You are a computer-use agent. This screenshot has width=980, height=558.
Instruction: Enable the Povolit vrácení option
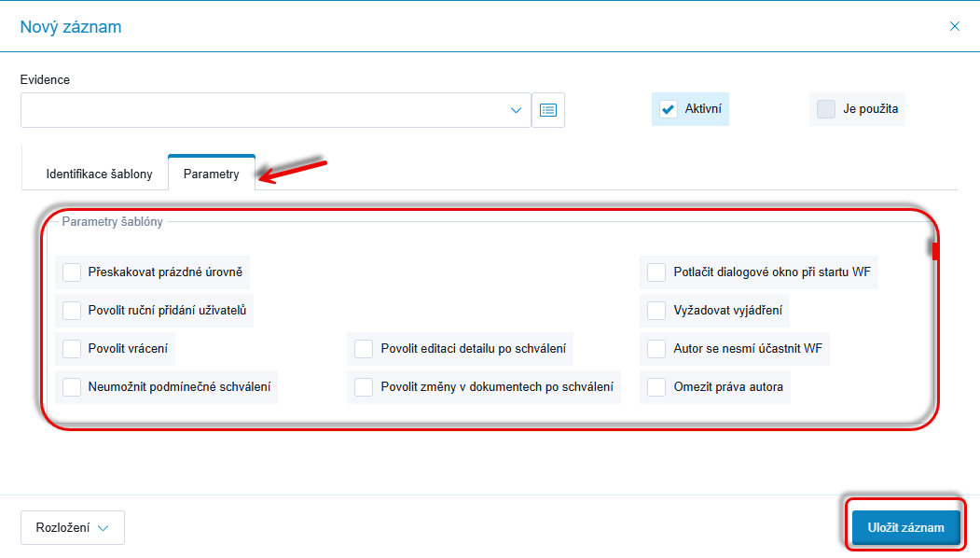[x=72, y=349]
